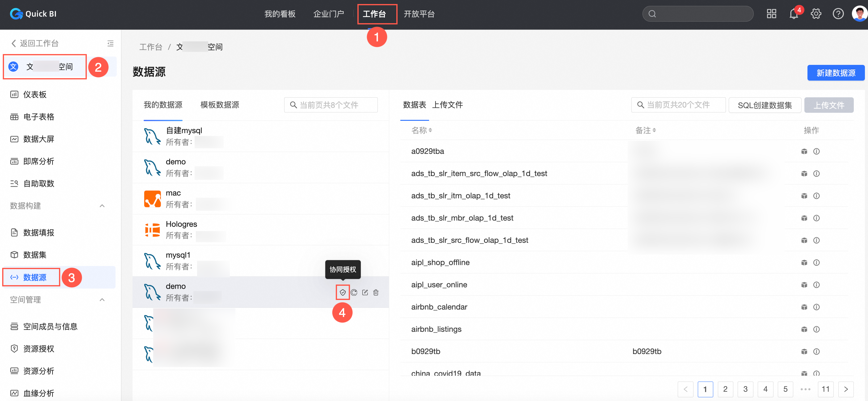Image resolution: width=868 pixels, height=401 pixels.
Task: Select the 自建mysql datasource
Action: click(260, 136)
